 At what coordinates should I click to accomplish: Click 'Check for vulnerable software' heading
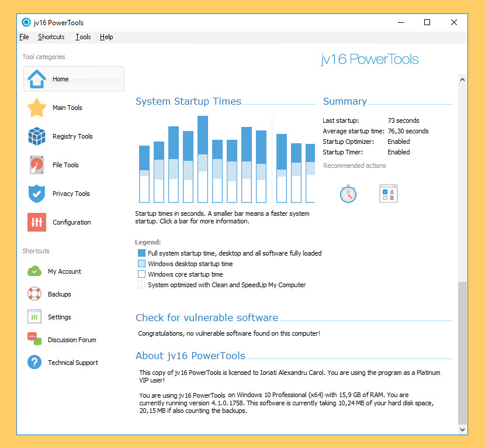[x=207, y=318]
